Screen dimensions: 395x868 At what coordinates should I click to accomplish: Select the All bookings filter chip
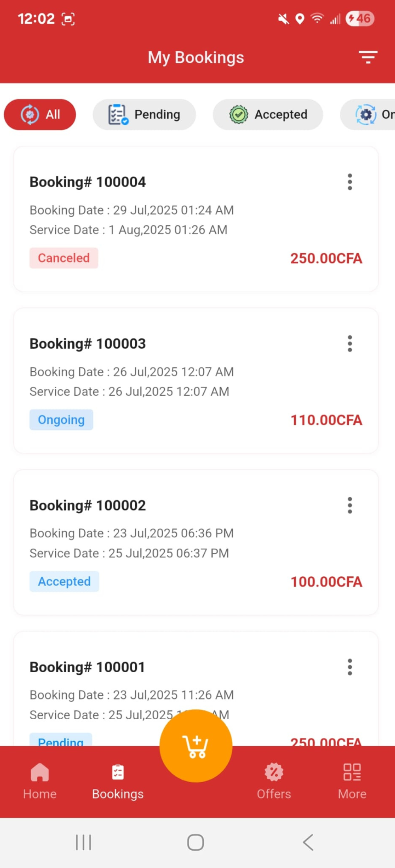coord(40,114)
